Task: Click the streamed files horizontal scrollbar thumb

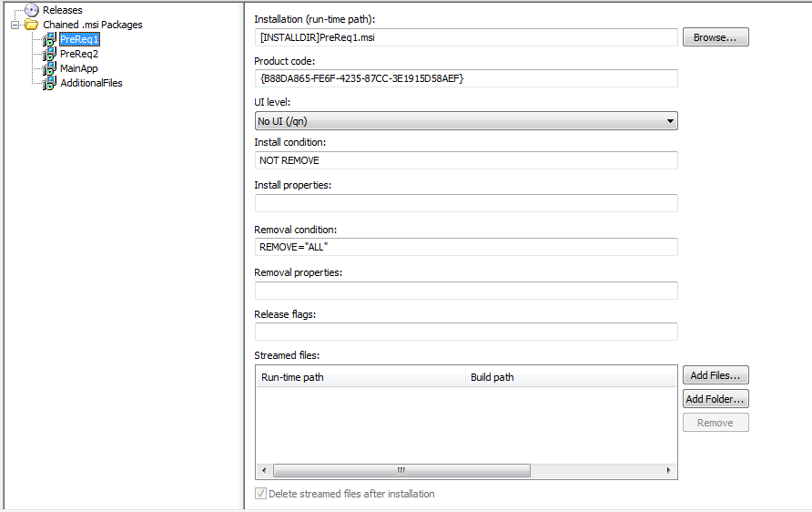Action: pos(401,471)
